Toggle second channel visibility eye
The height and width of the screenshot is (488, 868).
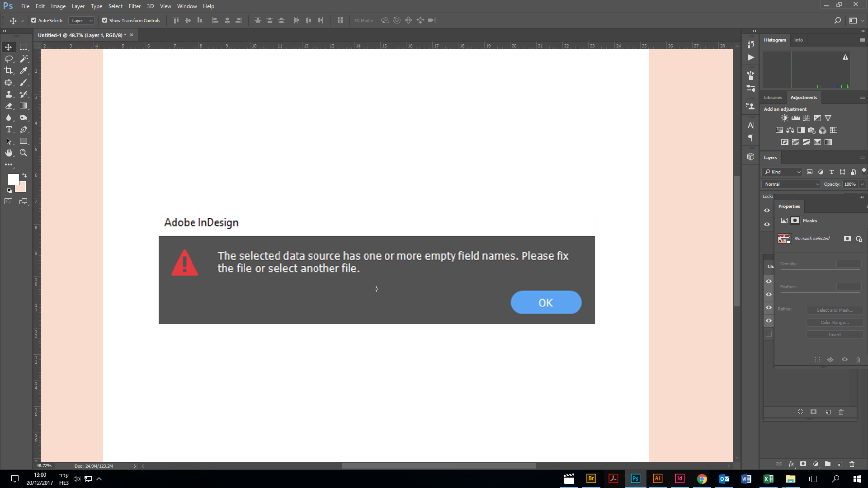pyautogui.click(x=769, y=294)
